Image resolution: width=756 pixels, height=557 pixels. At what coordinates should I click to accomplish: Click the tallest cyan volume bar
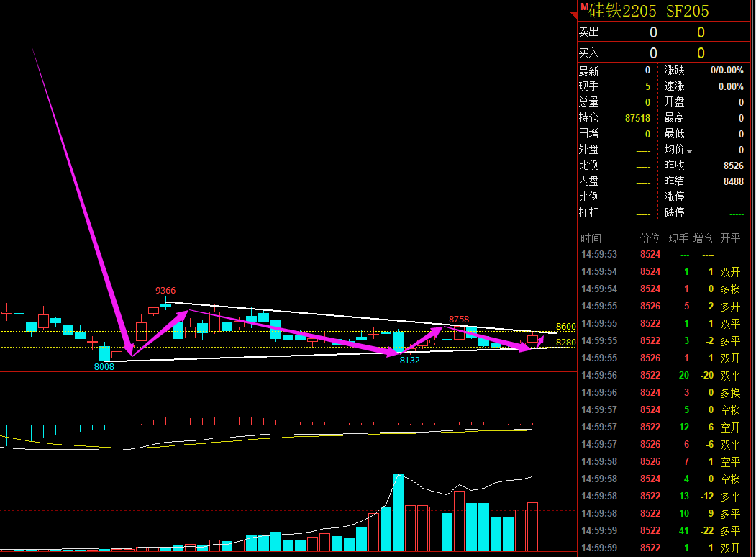(x=399, y=512)
